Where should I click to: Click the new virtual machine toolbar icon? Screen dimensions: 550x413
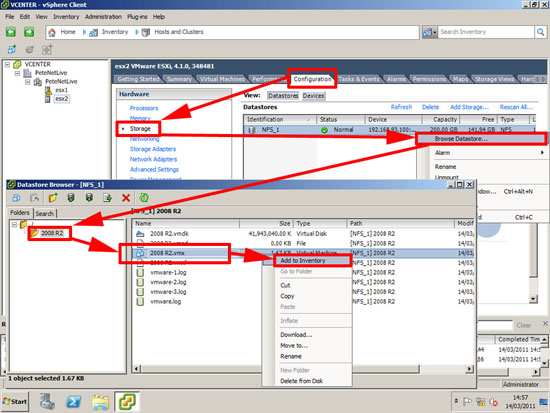pos(12,49)
